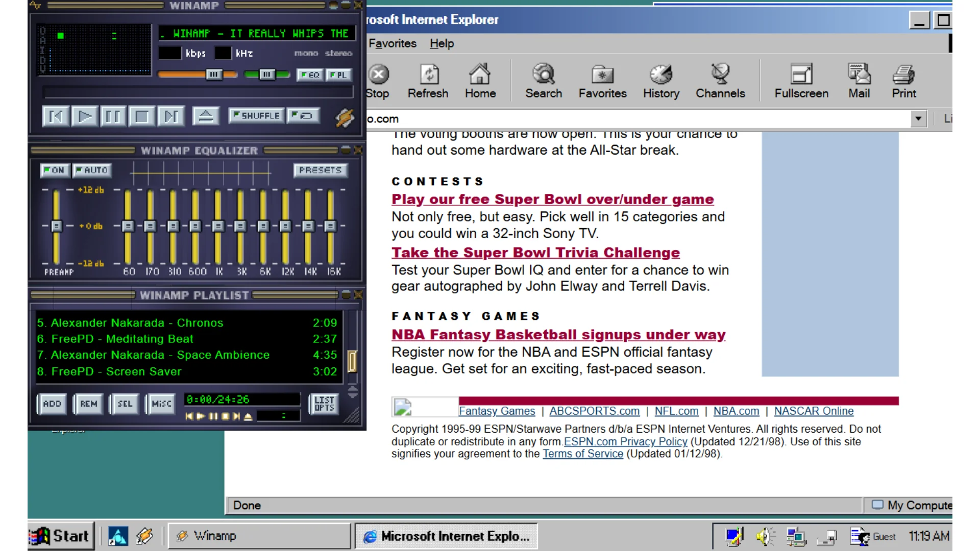Switch Internet Explorer to Fullscreen
980x551 pixels.
pyautogui.click(x=801, y=82)
